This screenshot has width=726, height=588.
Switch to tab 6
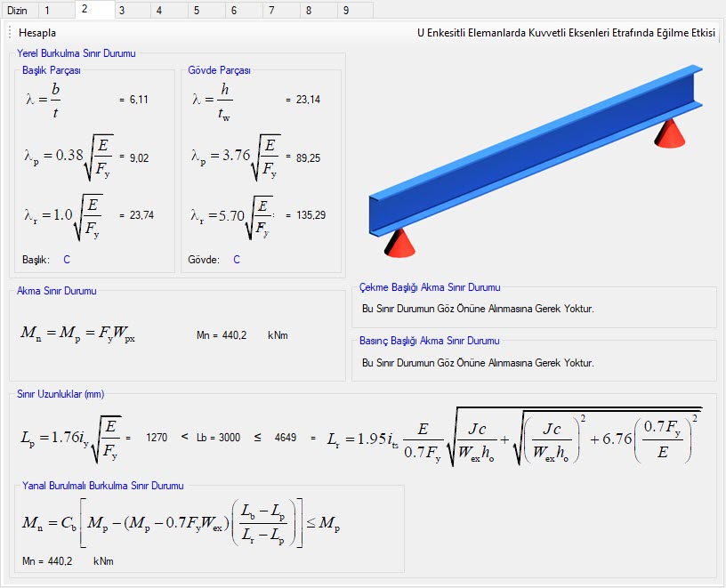point(244,10)
